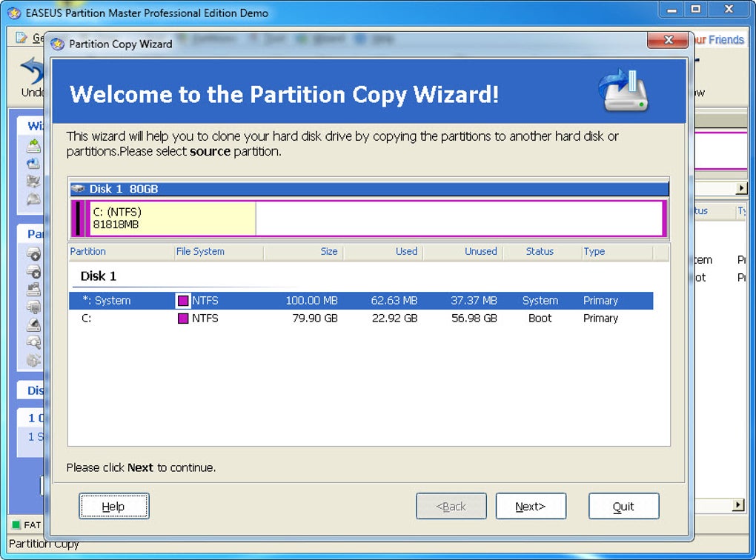The height and width of the screenshot is (560, 756).
Task: Click the Used column header
Action: [x=383, y=252]
